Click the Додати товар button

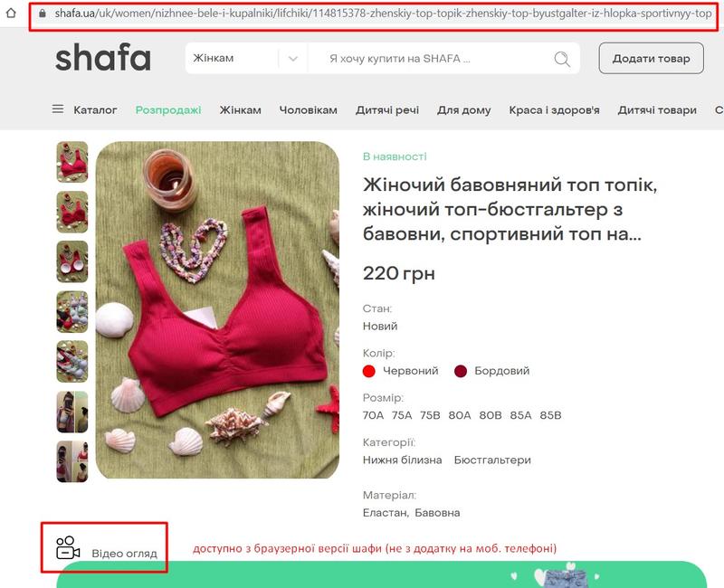(x=651, y=58)
